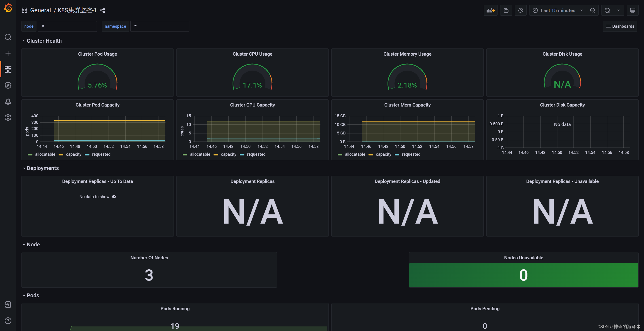Open the sidebar Search icon

point(8,37)
